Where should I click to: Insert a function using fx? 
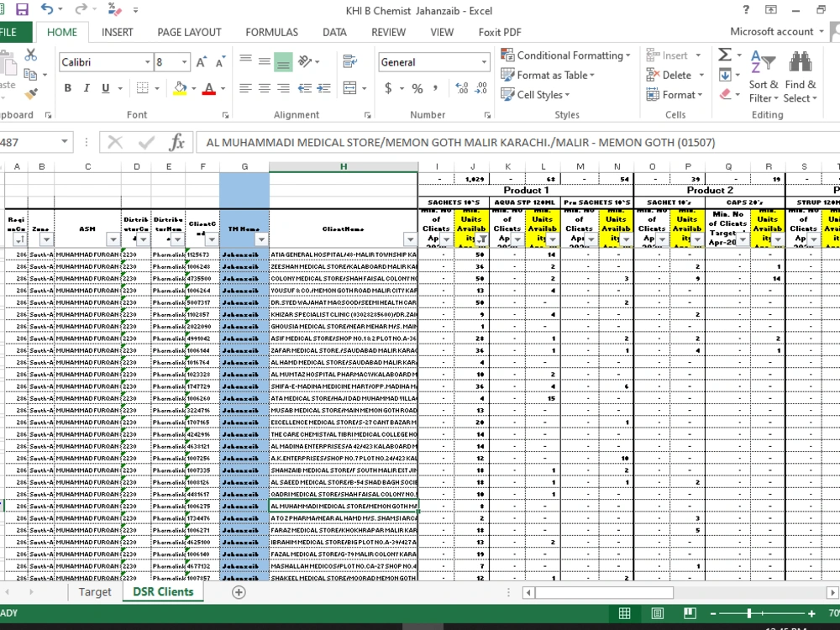click(176, 143)
